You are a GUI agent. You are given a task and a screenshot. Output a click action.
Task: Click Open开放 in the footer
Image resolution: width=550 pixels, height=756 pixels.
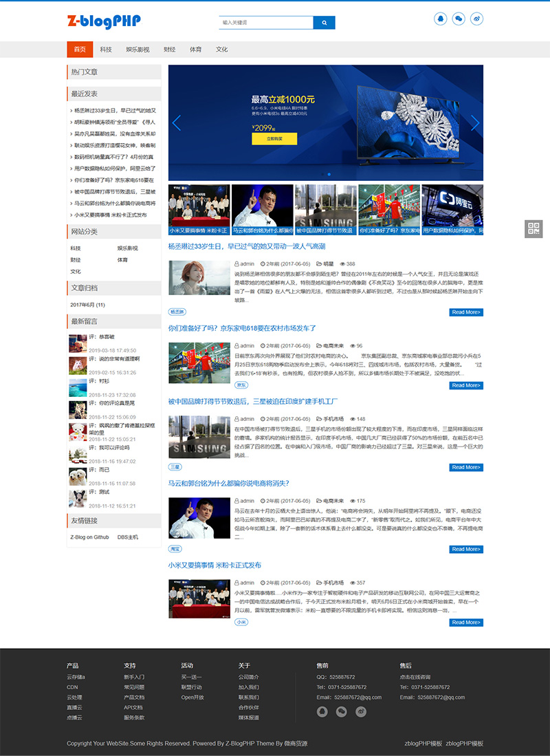192,697
